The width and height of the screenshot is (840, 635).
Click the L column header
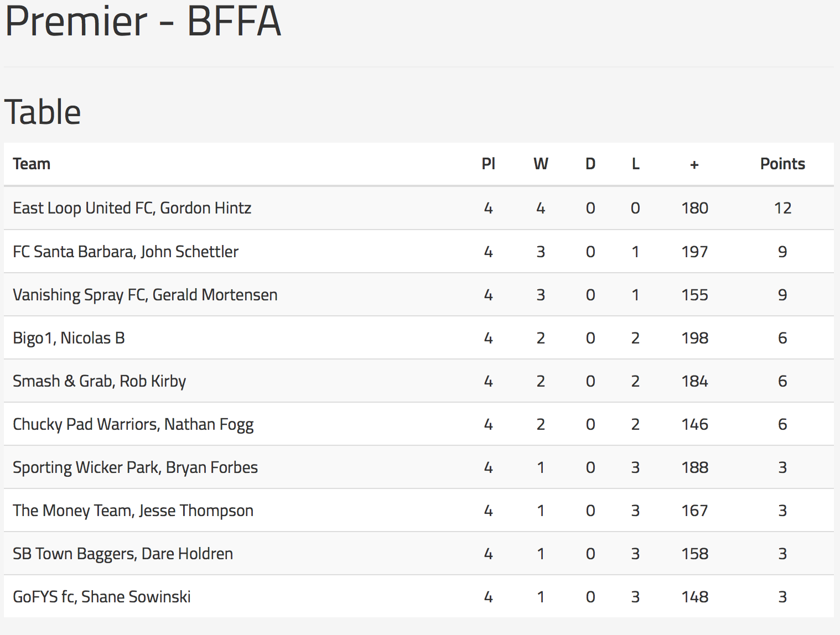(635, 164)
